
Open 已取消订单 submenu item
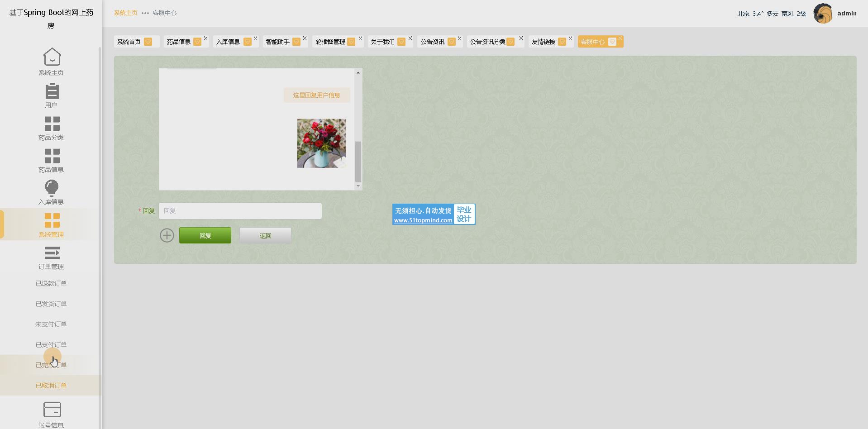click(x=51, y=385)
